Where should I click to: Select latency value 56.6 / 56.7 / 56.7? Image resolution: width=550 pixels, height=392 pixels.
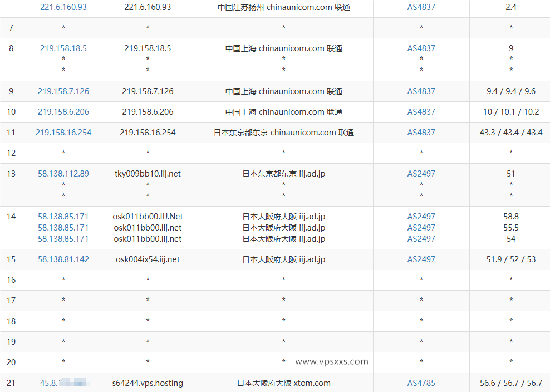[511, 383]
